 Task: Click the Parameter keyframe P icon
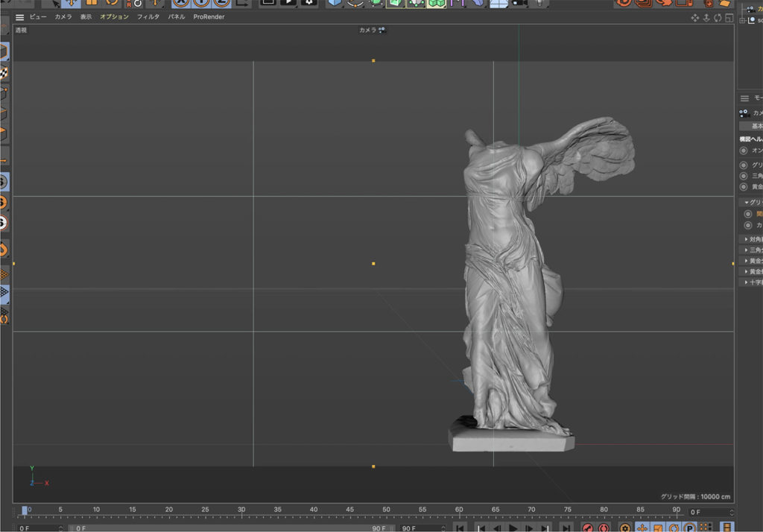pyautogui.click(x=689, y=528)
